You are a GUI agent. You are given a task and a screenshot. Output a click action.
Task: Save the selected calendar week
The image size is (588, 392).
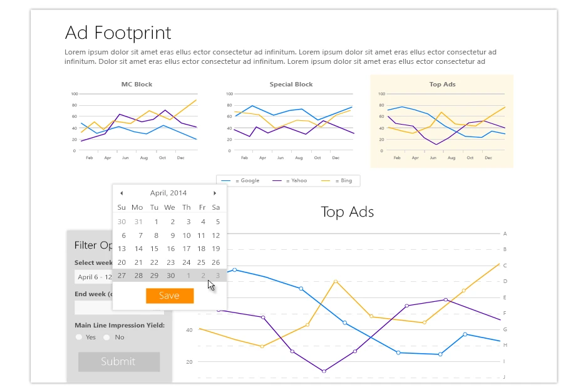point(170,296)
